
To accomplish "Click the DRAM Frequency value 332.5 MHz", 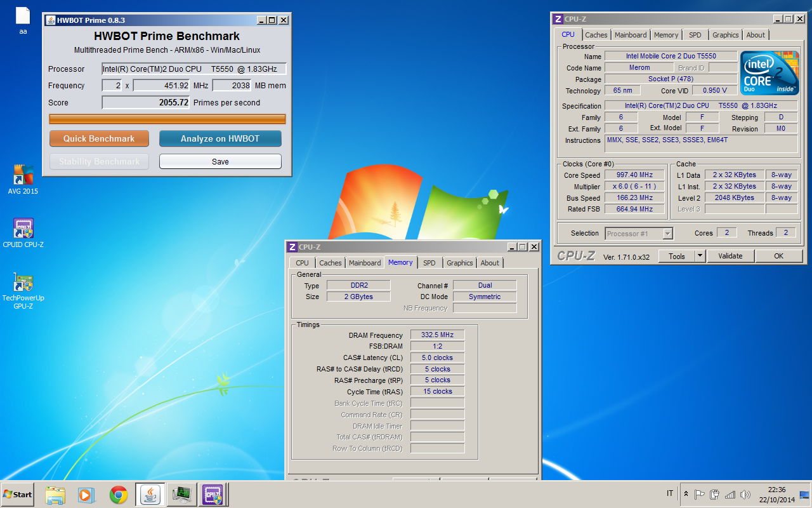I will coord(438,335).
